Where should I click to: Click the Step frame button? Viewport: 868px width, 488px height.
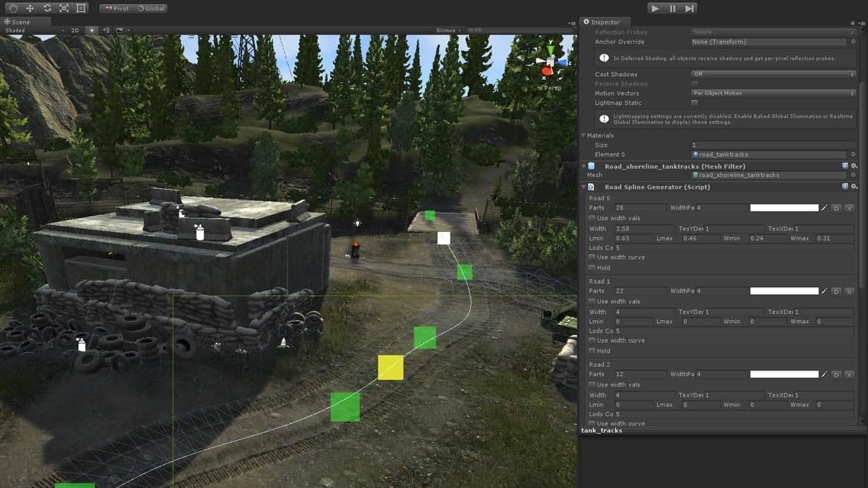pyautogui.click(x=689, y=8)
